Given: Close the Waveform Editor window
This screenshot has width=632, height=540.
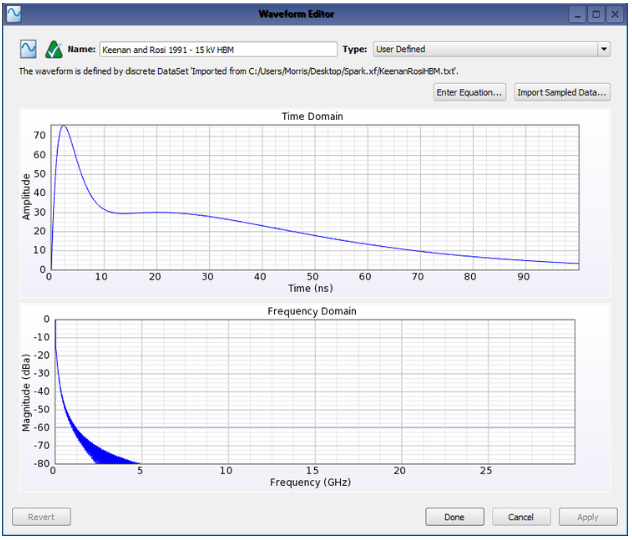Looking at the screenshot, I should pyautogui.click(x=615, y=14).
